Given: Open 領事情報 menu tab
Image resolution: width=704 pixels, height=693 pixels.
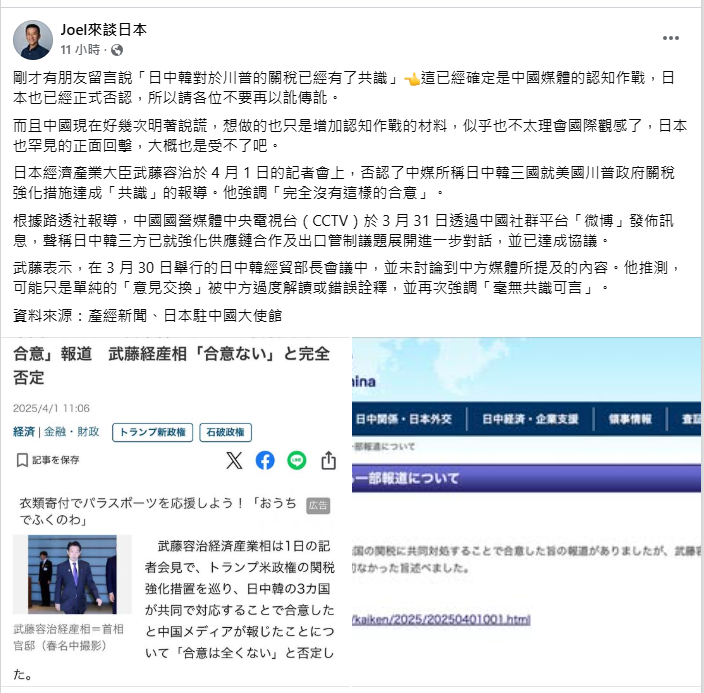Looking at the screenshot, I should (x=630, y=419).
